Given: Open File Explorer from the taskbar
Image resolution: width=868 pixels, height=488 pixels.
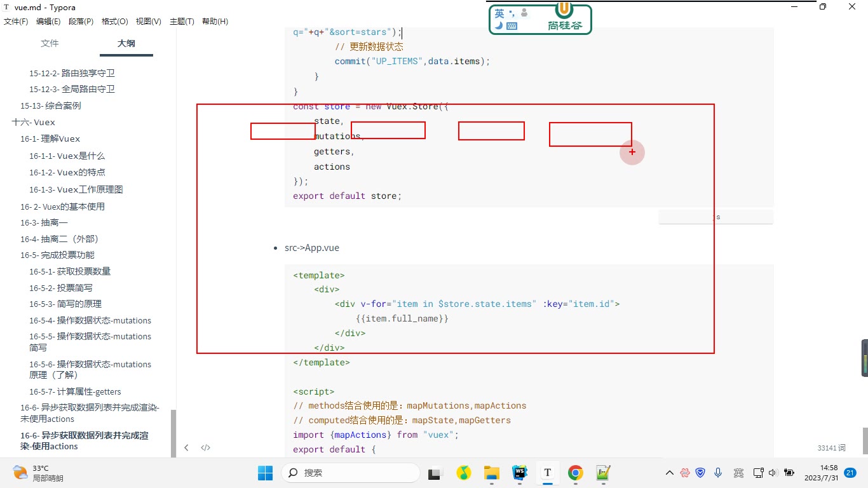Looking at the screenshot, I should coord(491,473).
